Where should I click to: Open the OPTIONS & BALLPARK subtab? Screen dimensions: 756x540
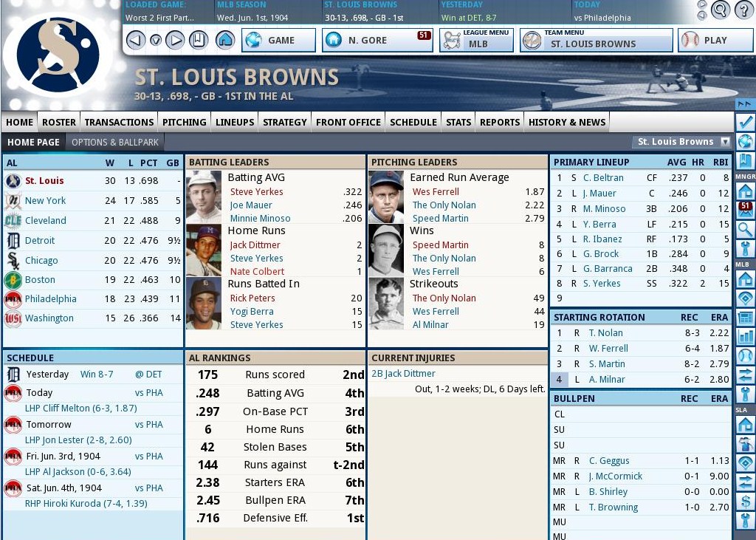(x=115, y=143)
